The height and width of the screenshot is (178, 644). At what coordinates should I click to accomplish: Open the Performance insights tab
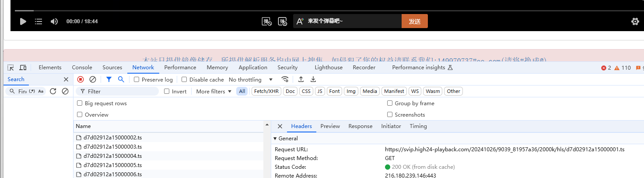(422, 68)
